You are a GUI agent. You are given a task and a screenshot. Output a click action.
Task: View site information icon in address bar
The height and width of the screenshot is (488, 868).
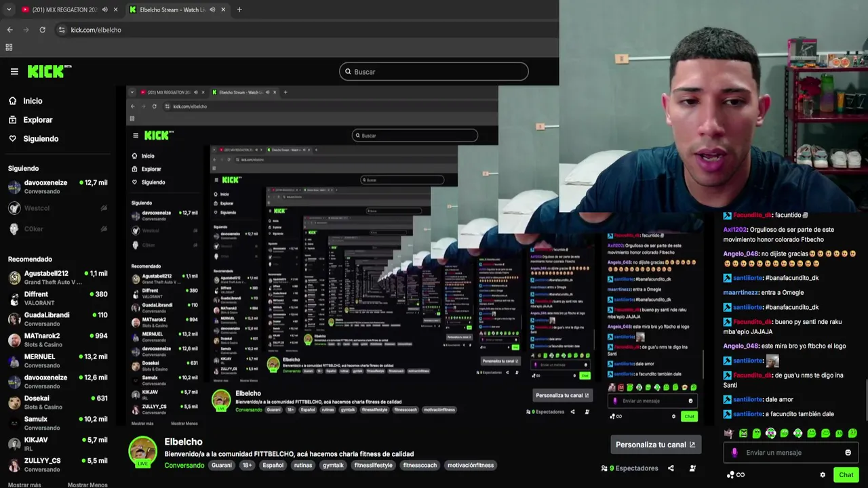point(62,30)
